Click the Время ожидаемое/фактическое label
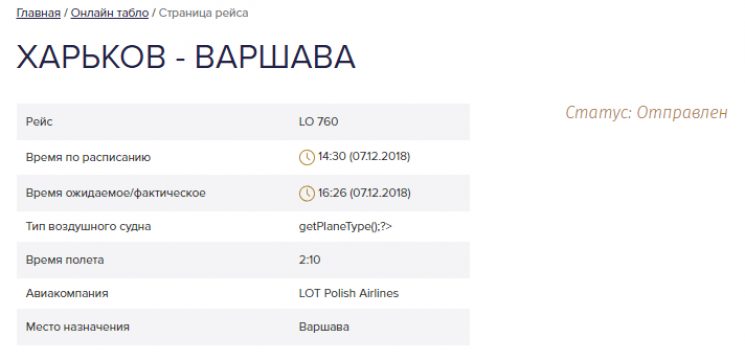The image size is (745, 360). pyautogui.click(x=115, y=193)
